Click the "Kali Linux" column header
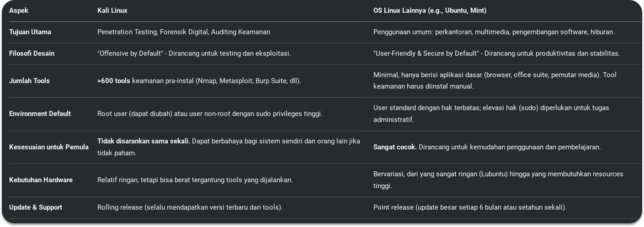Screen dimensions: 644x227 pos(112,11)
